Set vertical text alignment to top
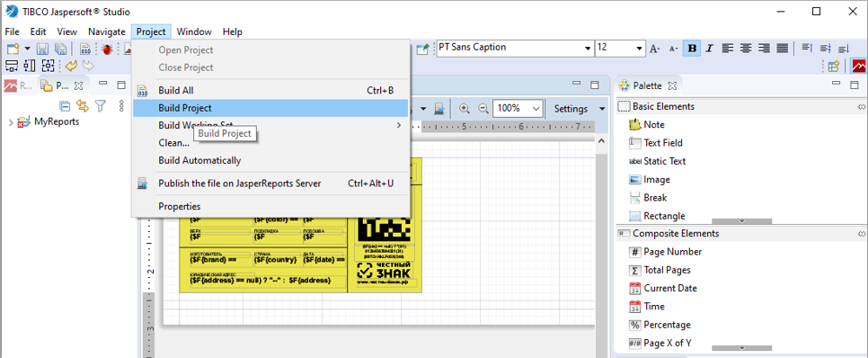 click(807, 49)
